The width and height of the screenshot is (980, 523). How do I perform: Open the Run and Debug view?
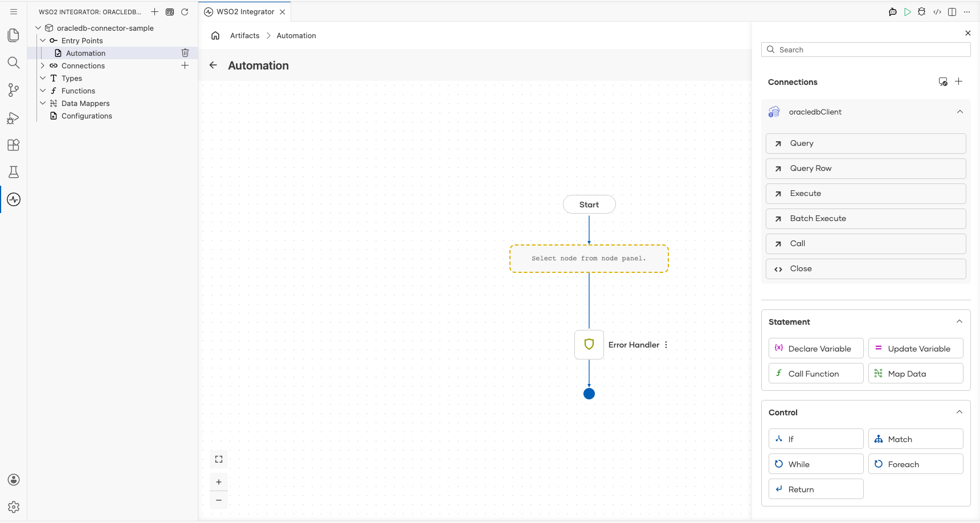click(14, 117)
